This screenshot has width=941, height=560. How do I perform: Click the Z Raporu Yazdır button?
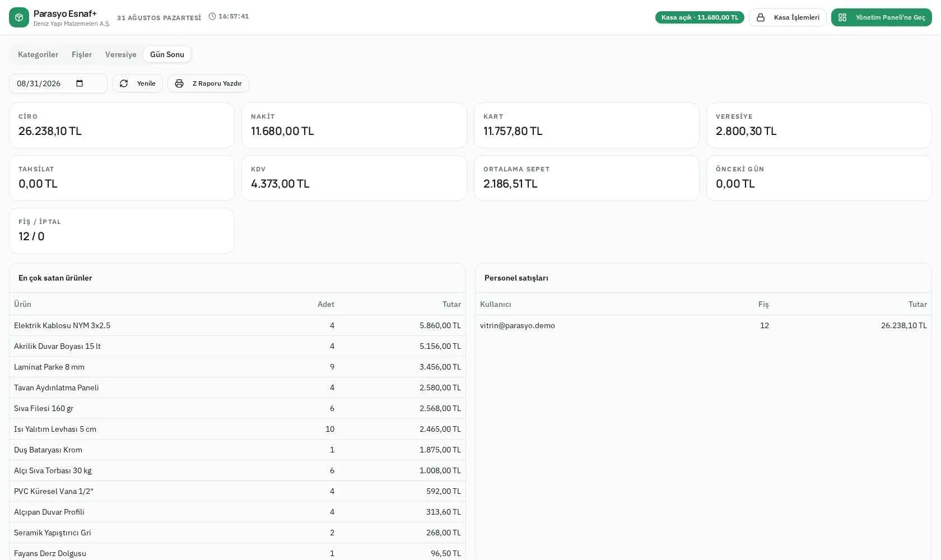[208, 83]
